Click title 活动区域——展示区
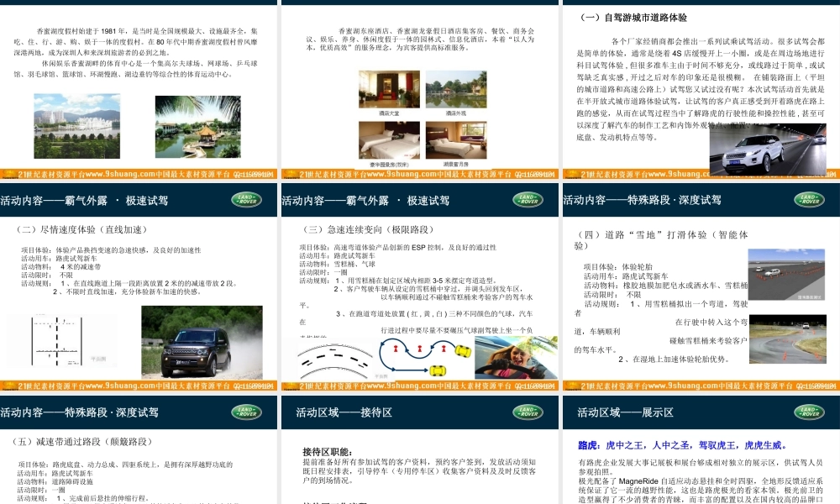This screenshot has width=840, height=504. coord(625,412)
